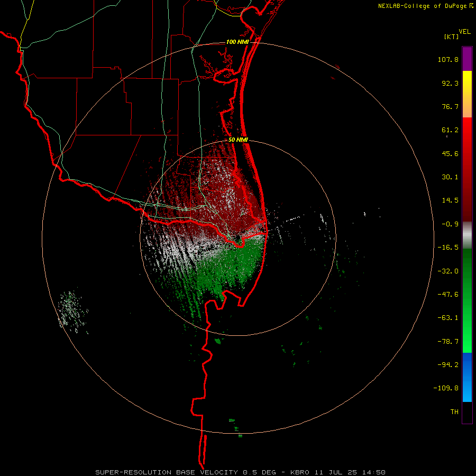476x476 pixels.
Task: Click the isolated gray echo cluster at far southwest
Action: pos(73,312)
